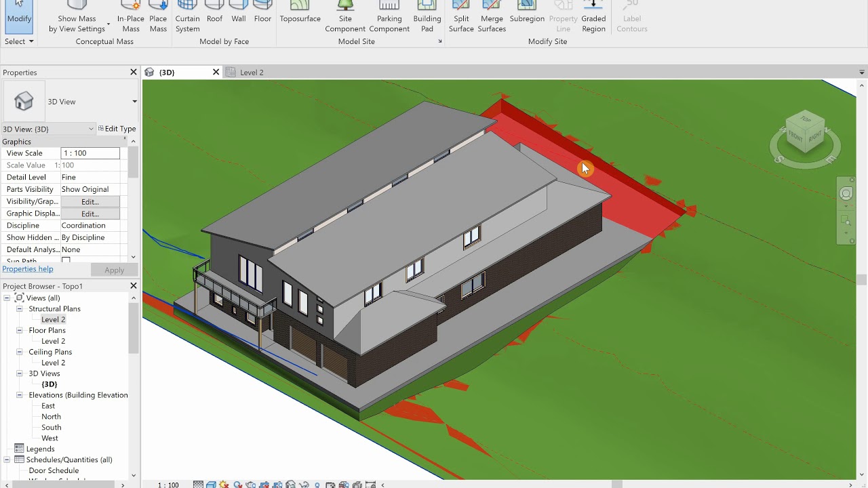
Task: Click the Zoom tool in navigation bar
Action: (x=846, y=221)
